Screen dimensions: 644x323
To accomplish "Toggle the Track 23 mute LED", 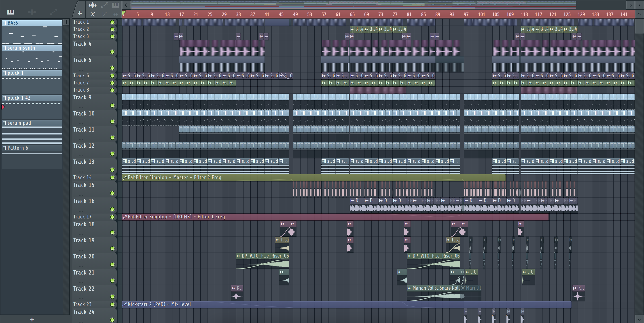I will point(112,304).
